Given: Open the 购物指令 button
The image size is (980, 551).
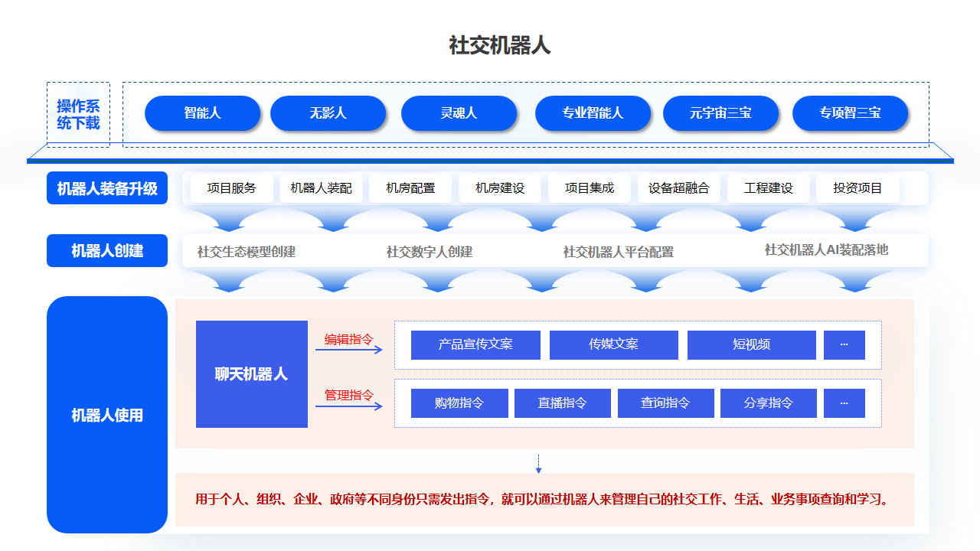Looking at the screenshot, I should (x=459, y=403).
